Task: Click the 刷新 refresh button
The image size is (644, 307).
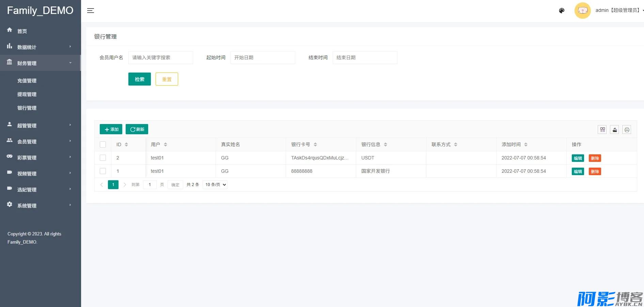Action: [137, 129]
